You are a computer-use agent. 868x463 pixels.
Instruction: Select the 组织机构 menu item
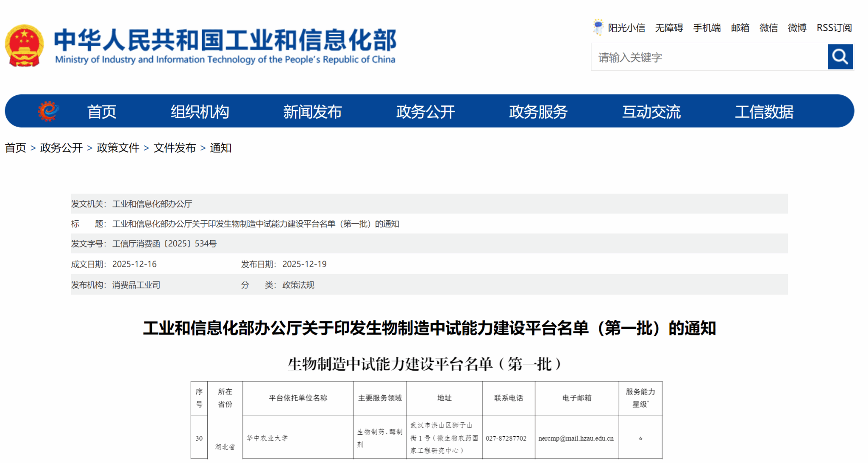[200, 111]
